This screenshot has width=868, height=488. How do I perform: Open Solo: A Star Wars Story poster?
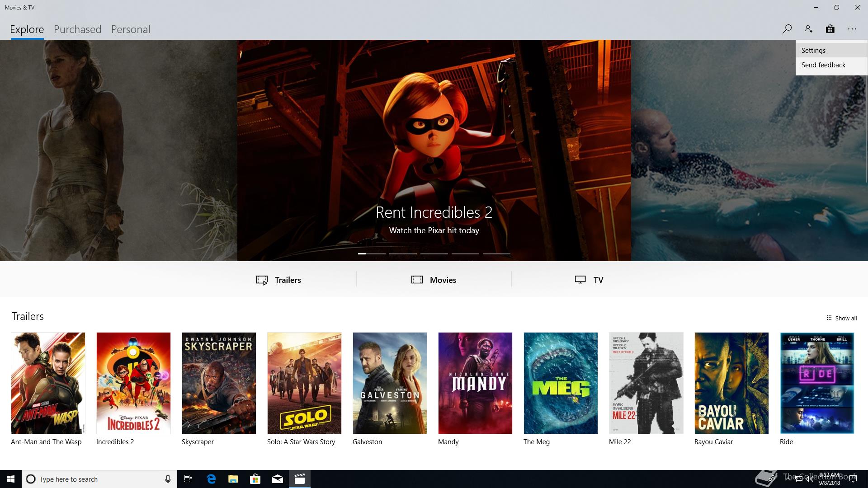304,383
